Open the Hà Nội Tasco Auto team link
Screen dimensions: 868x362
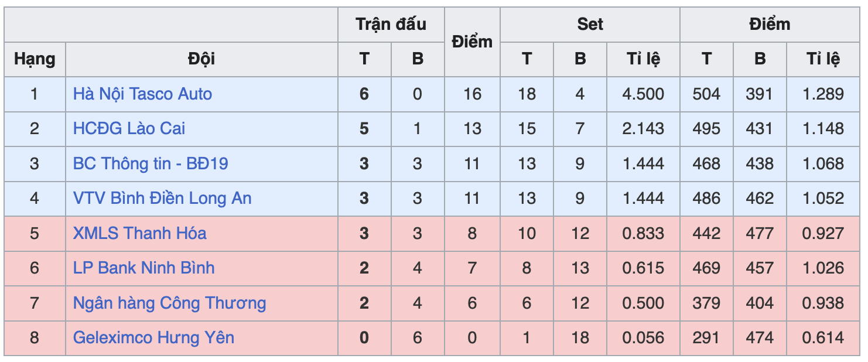(142, 94)
